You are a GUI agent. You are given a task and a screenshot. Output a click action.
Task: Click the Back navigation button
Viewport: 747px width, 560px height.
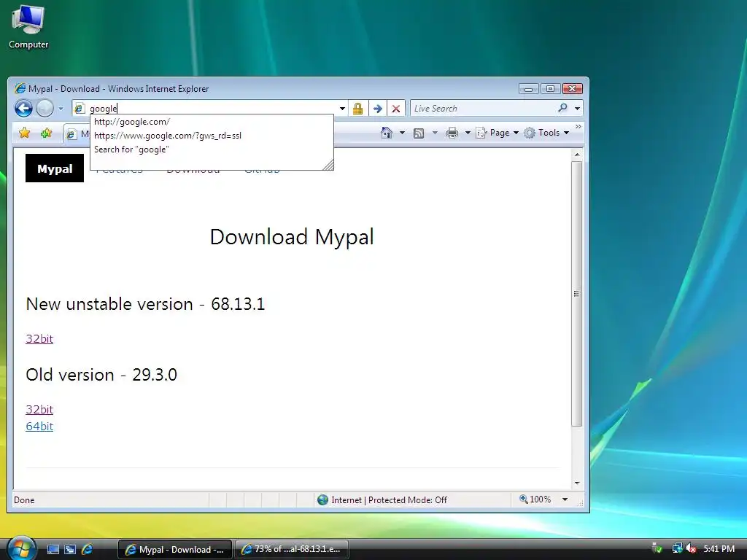tap(23, 109)
